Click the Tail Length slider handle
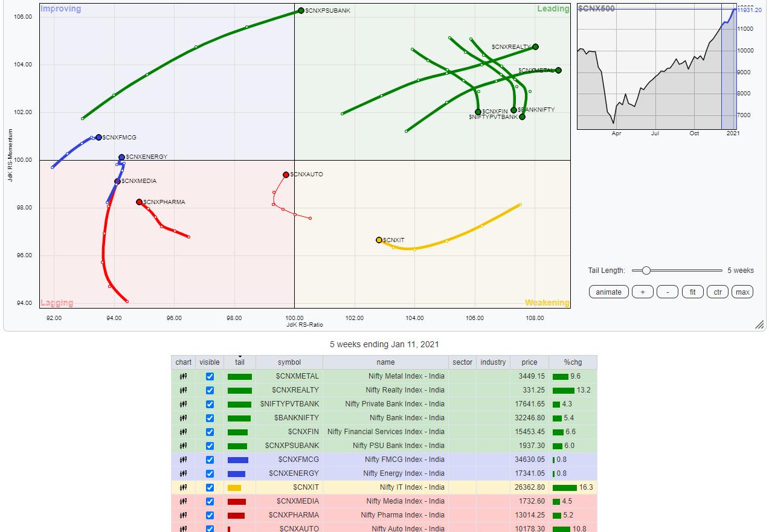This screenshot has width=769, height=532. coord(646,271)
